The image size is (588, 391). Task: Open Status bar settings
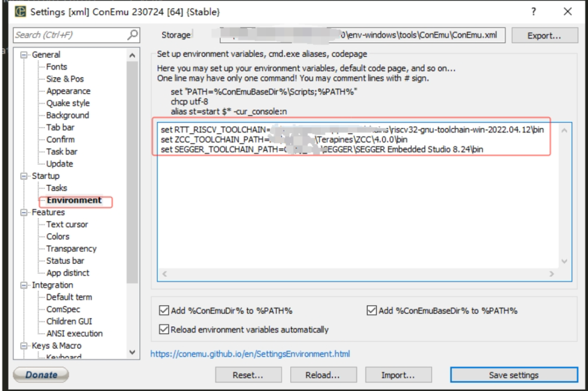[x=65, y=260]
